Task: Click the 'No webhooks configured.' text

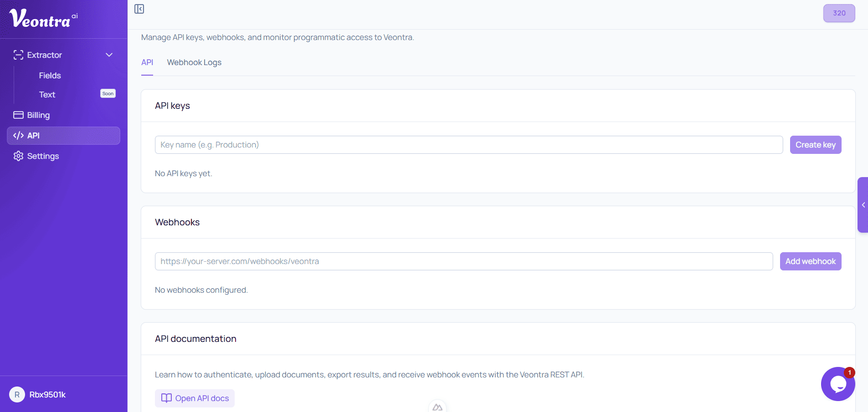Action: [x=201, y=290]
